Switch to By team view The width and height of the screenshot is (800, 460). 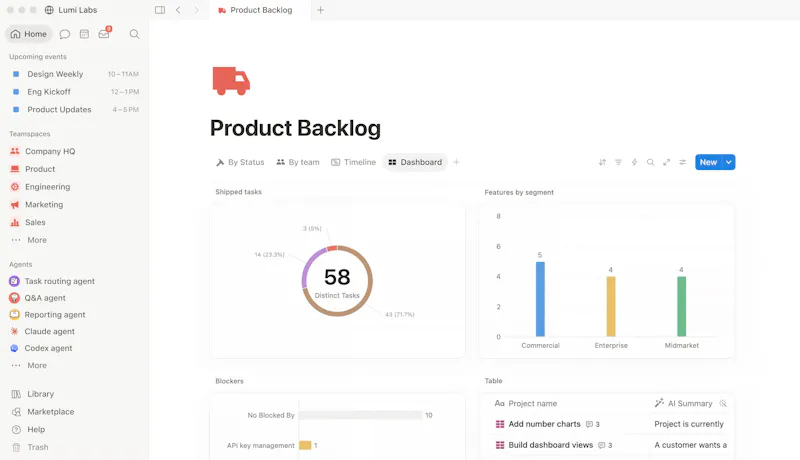(298, 162)
